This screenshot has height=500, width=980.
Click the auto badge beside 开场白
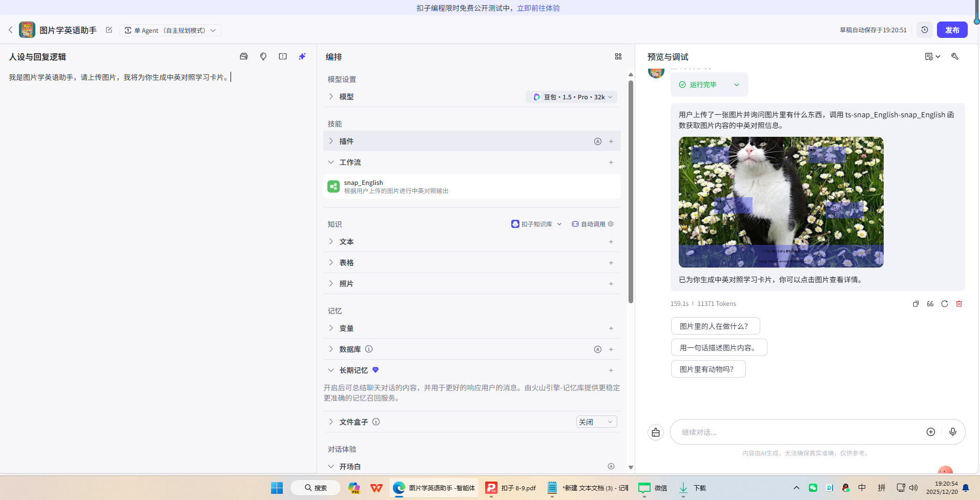click(x=611, y=466)
